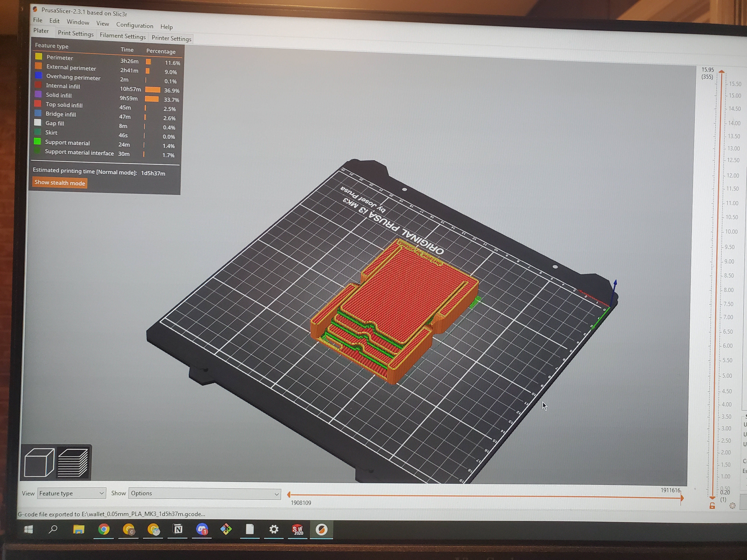The height and width of the screenshot is (560, 747).
Task: Open Google Chrome from the taskbar
Action: [x=104, y=529]
